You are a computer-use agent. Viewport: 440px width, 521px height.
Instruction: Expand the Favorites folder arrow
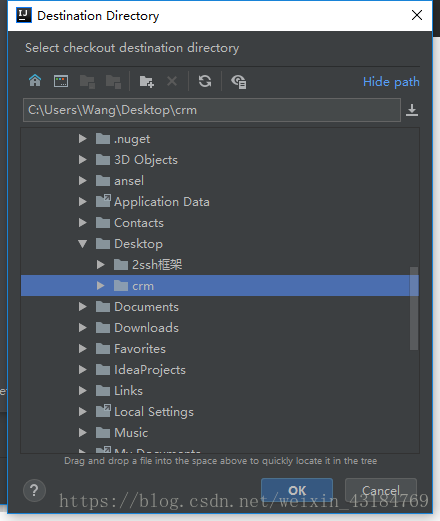[83, 349]
